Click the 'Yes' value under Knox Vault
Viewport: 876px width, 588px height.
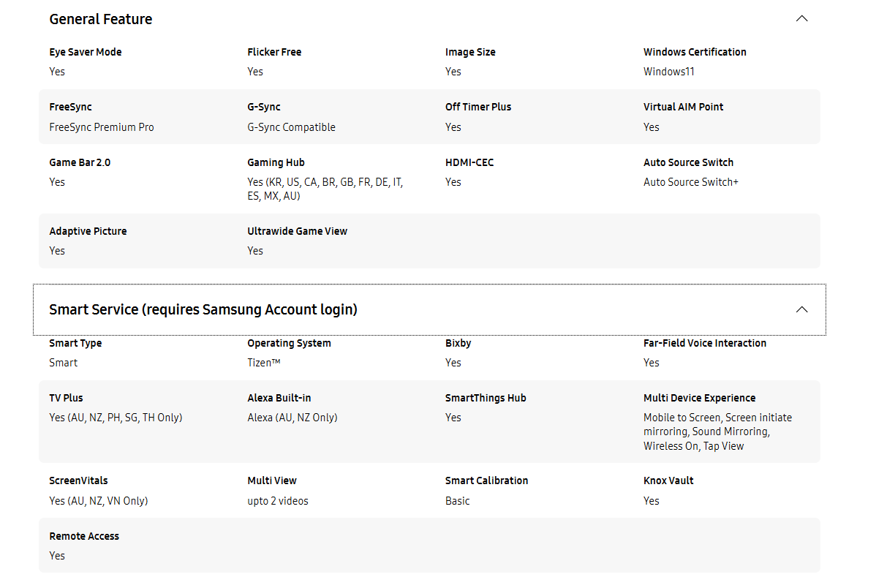tap(652, 501)
